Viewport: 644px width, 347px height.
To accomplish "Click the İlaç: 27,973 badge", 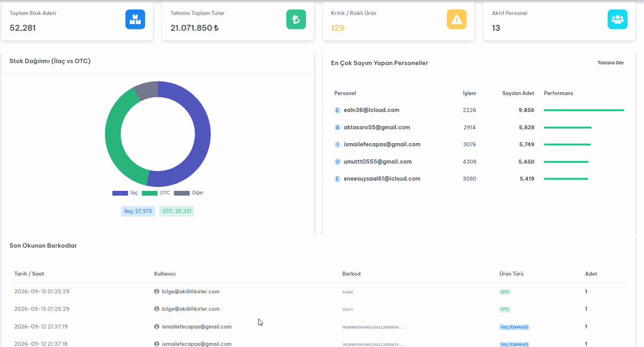I will (x=138, y=211).
